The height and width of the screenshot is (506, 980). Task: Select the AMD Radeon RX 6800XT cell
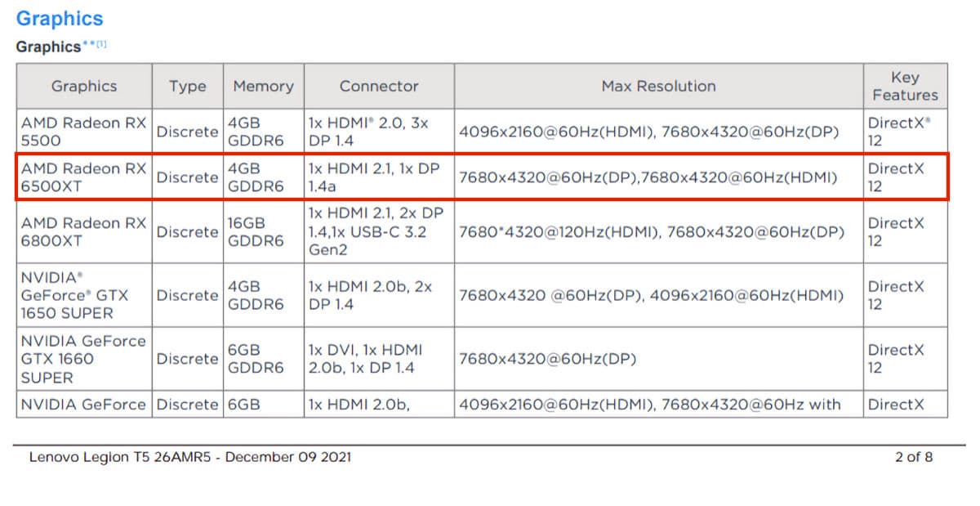point(83,231)
